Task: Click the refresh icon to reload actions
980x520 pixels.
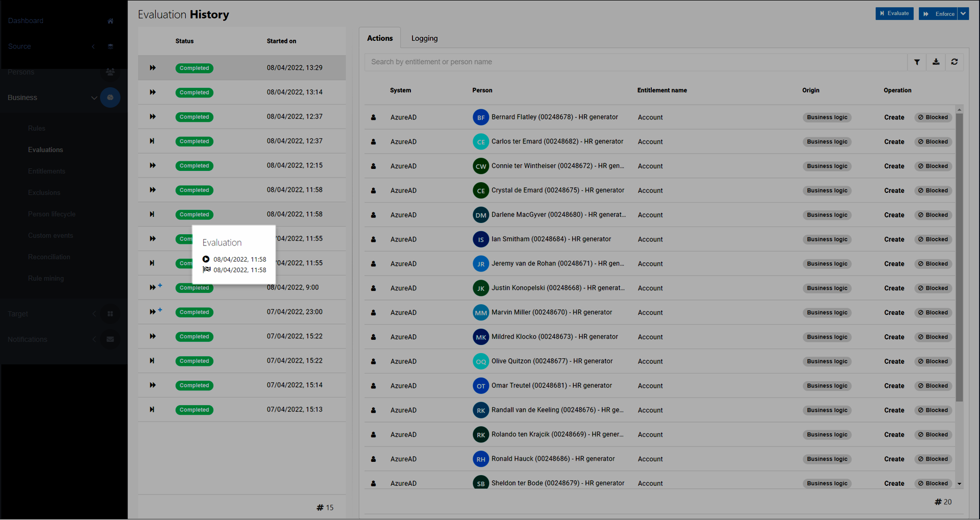Action: pos(954,62)
